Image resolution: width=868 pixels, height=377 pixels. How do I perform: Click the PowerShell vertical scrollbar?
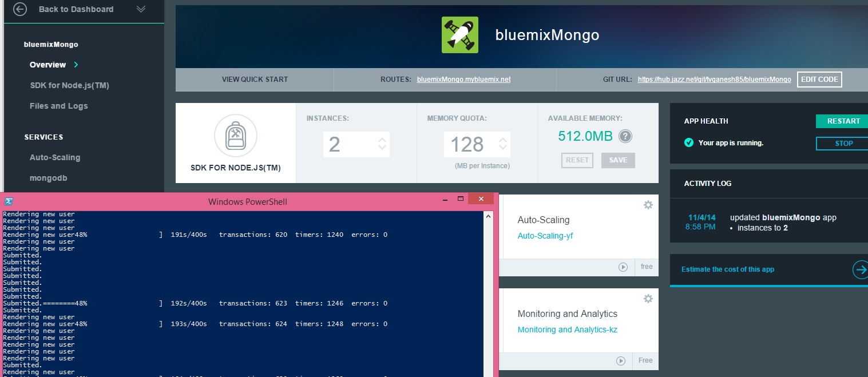[x=488, y=292]
